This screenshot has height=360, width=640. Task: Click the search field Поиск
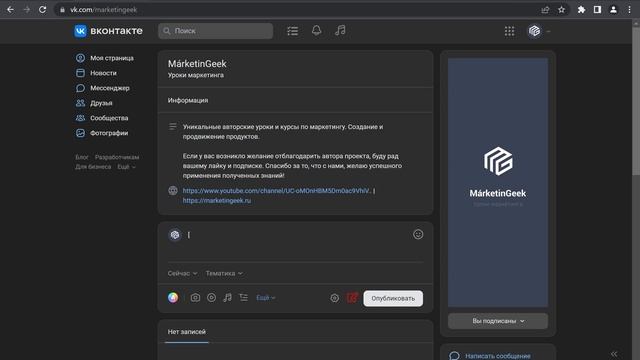point(216,31)
